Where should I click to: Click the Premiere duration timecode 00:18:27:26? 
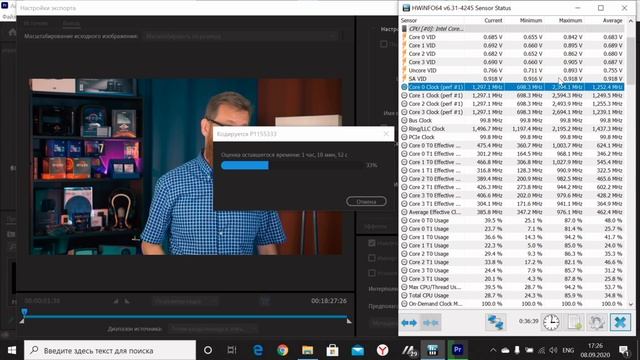(329, 301)
